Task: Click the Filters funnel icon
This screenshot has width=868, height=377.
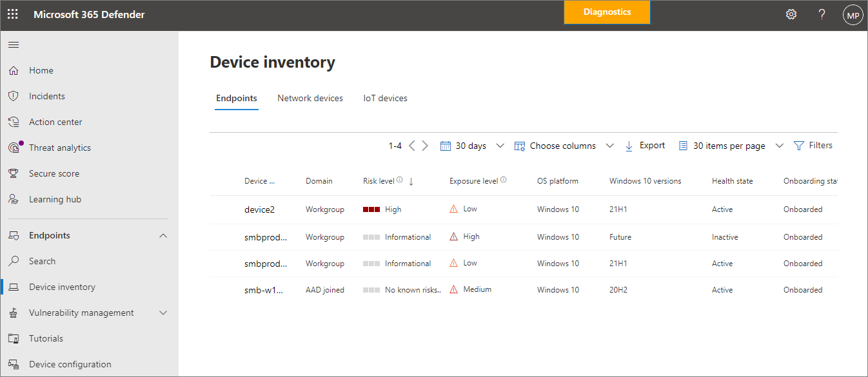Action: pyautogui.click(x=799, y=146)
